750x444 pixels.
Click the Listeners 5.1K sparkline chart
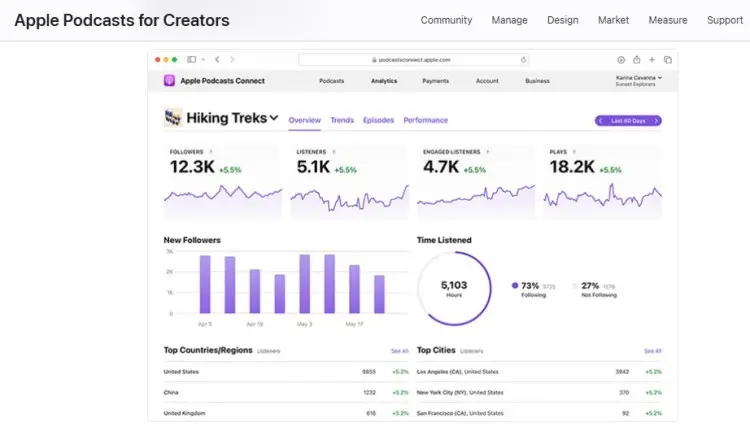(x=350, y=200)
